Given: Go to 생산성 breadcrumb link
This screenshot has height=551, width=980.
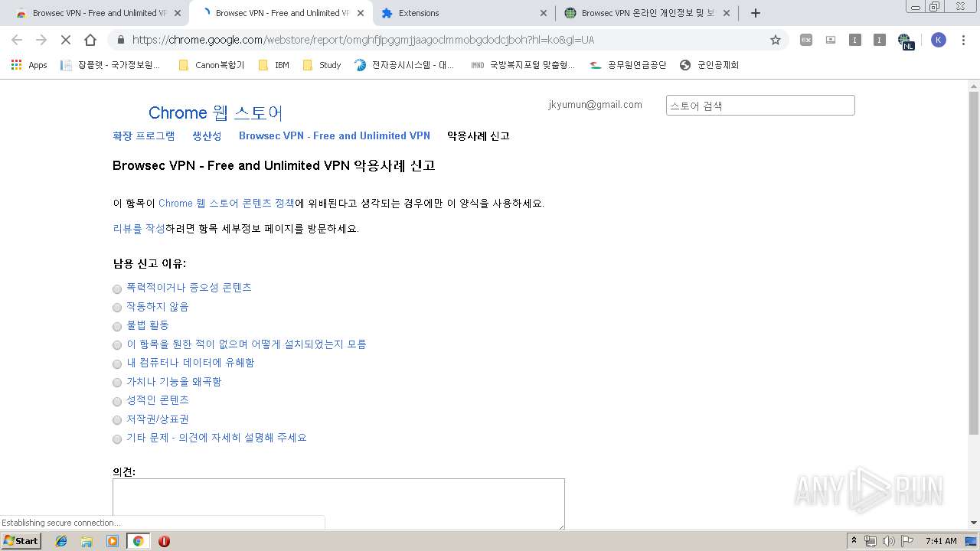Looking at the screenshot, I should click(207, 135).
